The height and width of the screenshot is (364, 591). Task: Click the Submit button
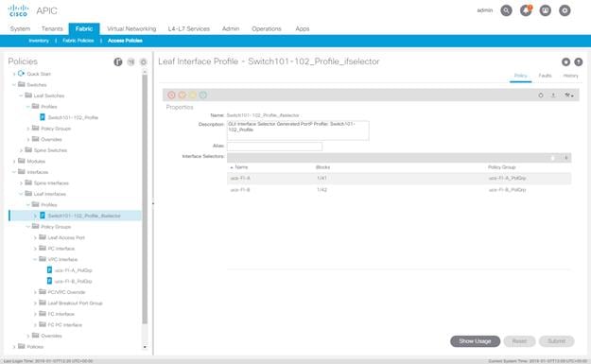tap(557, 341)
